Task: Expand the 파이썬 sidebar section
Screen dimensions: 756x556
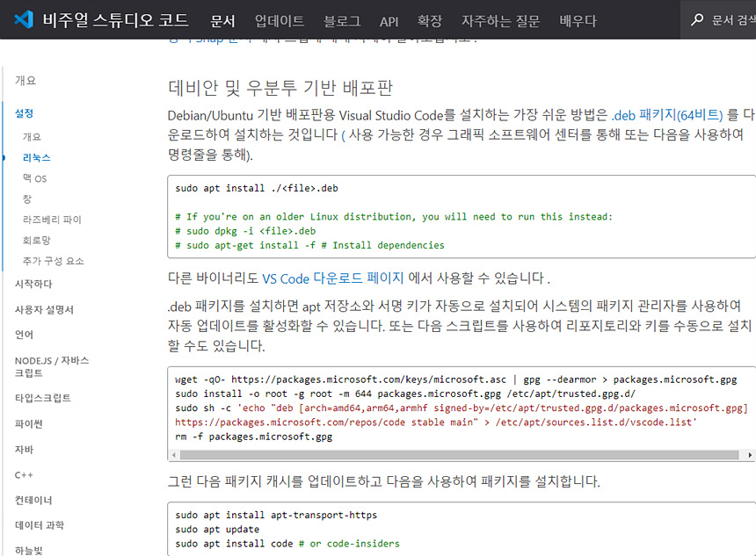Action: click(29, 423)
